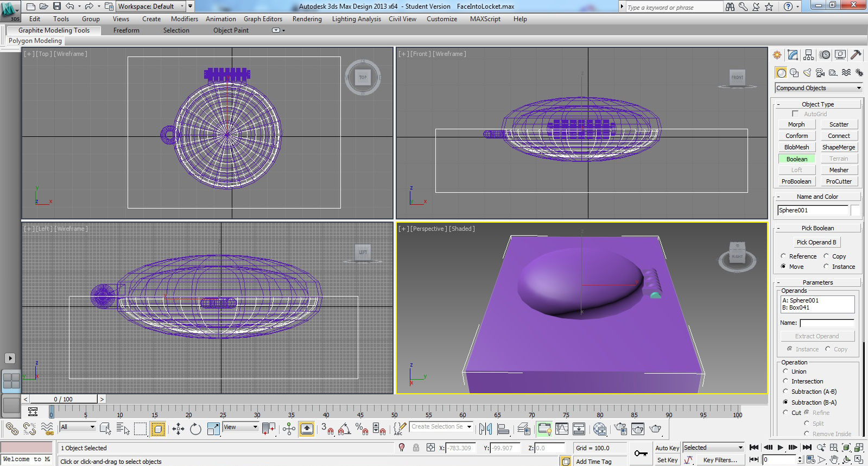Click the Scatter object type button
Viewport: 868px width, 466px height.
tap(839, 124)
